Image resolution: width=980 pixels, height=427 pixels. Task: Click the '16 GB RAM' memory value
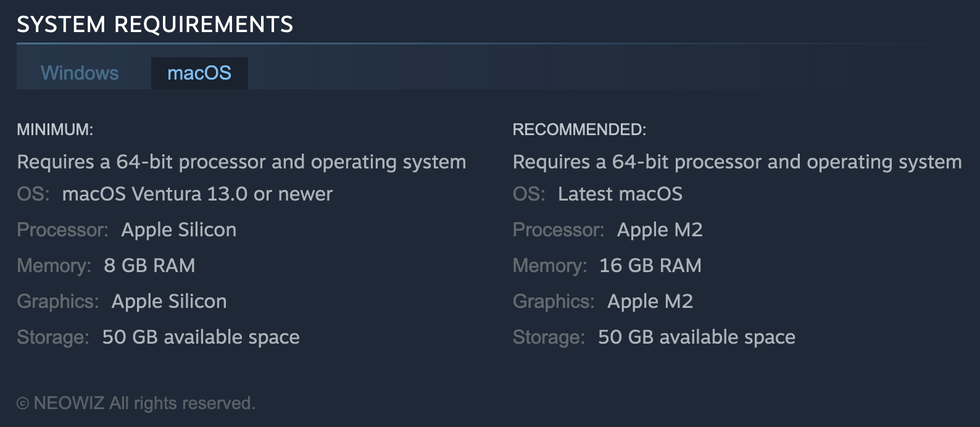click(x=650, y=265)
